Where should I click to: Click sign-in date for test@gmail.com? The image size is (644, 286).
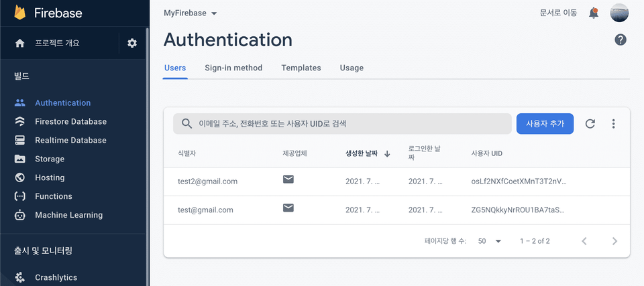(425, 210)
